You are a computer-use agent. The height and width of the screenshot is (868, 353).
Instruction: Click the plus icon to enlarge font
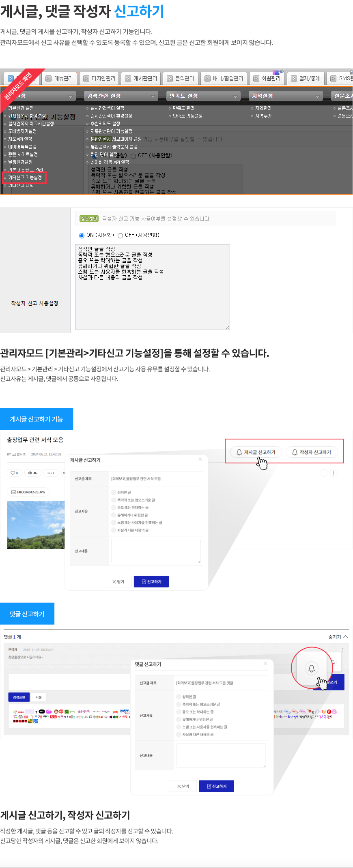[333, 473]
